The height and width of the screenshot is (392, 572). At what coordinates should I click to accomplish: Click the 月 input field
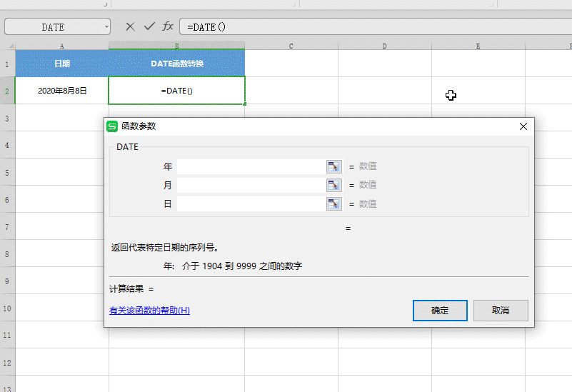pos(251,185)
